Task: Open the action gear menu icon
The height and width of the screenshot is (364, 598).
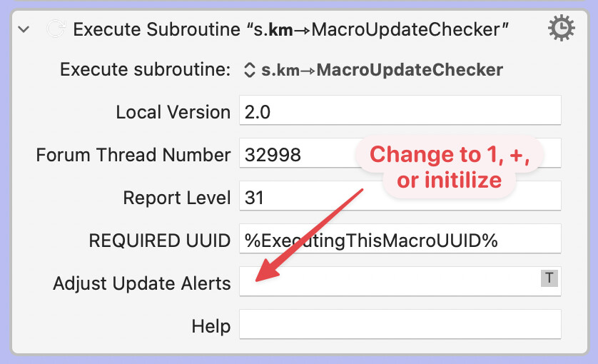Action: point(562,29)
